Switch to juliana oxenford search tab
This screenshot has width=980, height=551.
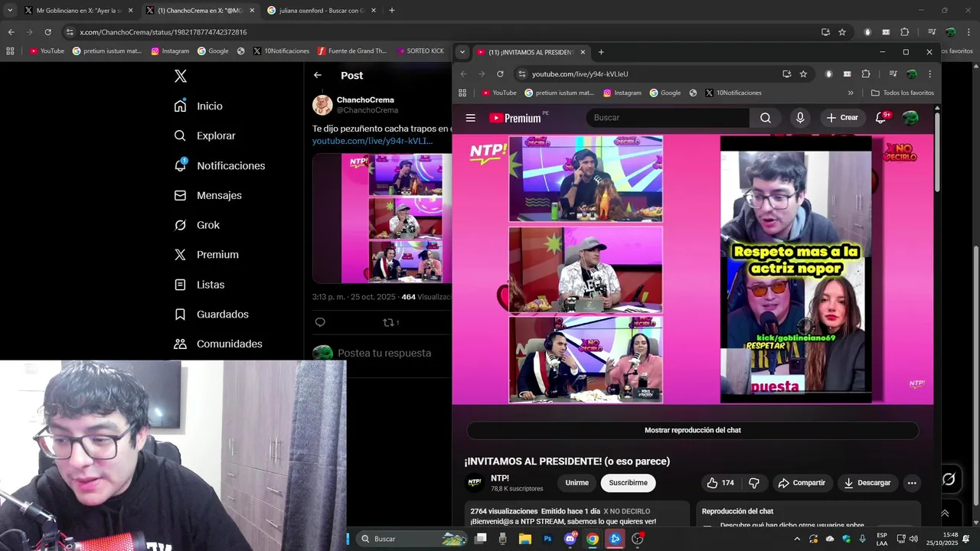[x=322, y=11]
